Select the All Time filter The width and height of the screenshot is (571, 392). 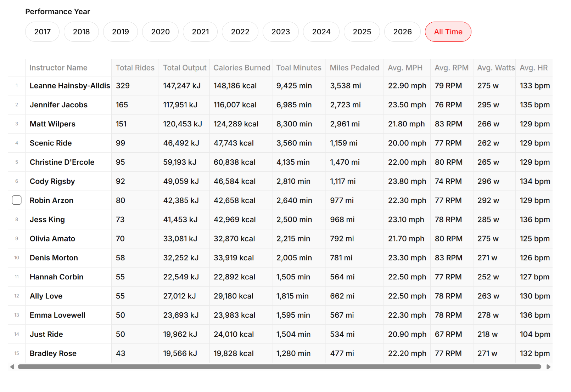click(x=448, y=32)
